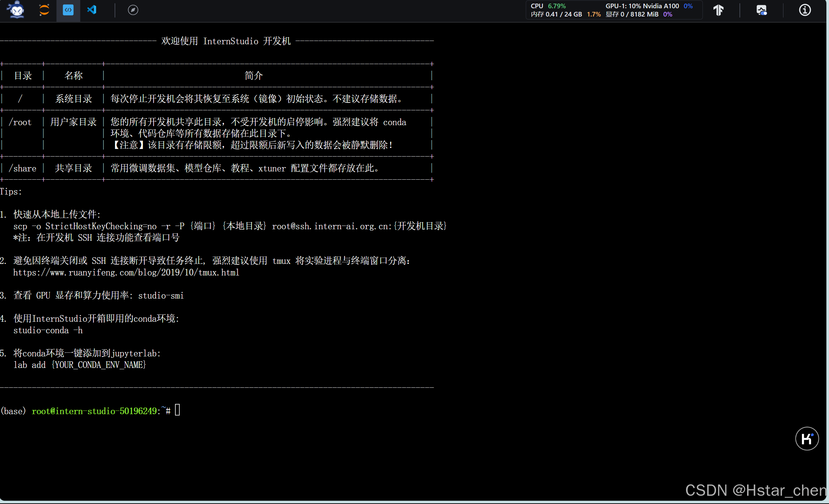
Task: Open InternStudio home via the mascot logo
Action: 15,10
